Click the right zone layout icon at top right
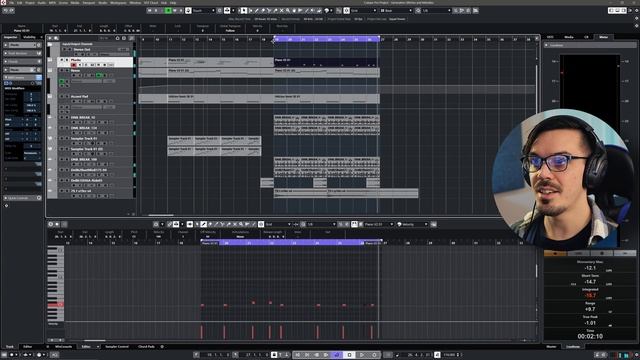The height and width of the screenshot is (360, 640). click(x=624, y=11)
